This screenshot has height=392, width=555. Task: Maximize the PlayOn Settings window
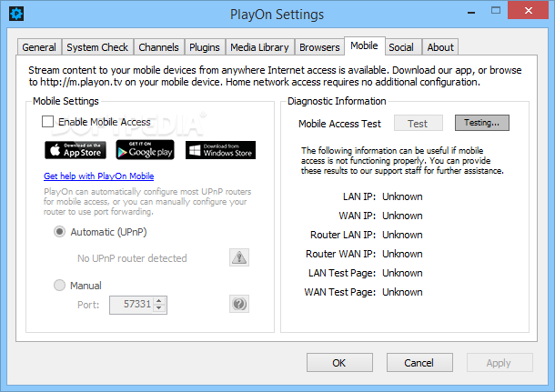click(x=496, y=11)
